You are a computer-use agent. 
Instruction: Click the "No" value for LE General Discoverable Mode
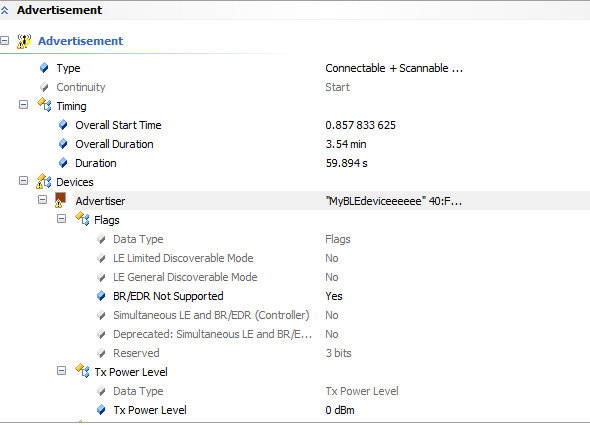pos(331,277)
